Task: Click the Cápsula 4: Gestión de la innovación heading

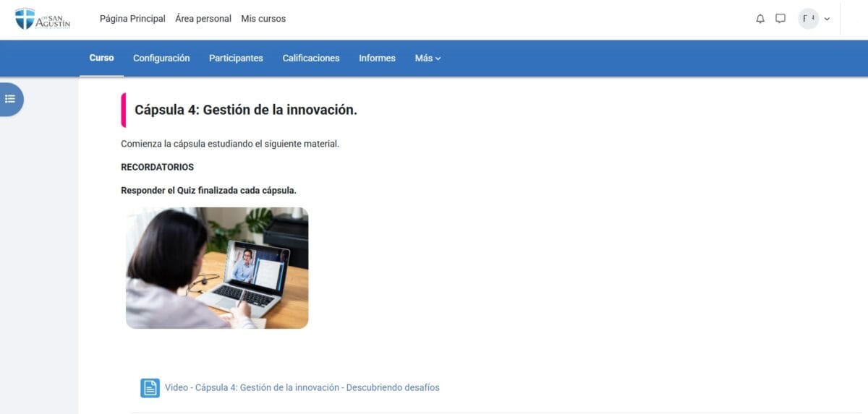Action: (246, 110)
